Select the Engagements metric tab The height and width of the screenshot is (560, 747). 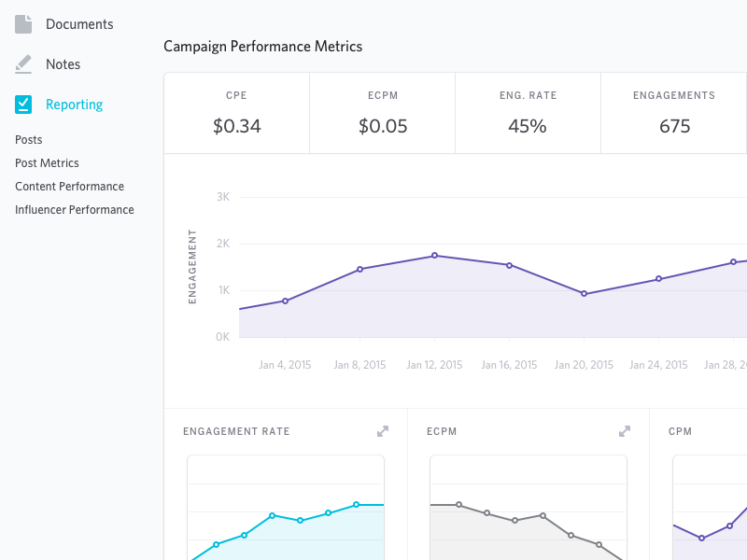click(x=673, y=113)
